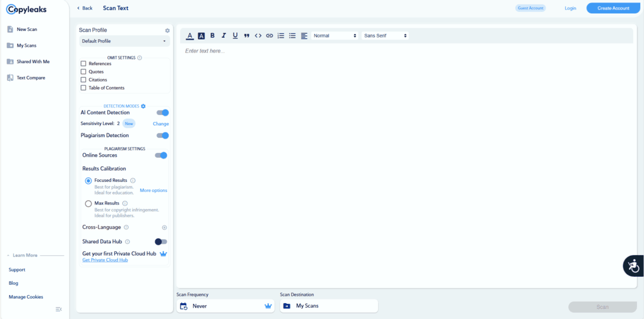Image resolution: width=644 pixels, height=319 pixels.
Task: Show info for Max Results
Action: click(x=125, y=203)
